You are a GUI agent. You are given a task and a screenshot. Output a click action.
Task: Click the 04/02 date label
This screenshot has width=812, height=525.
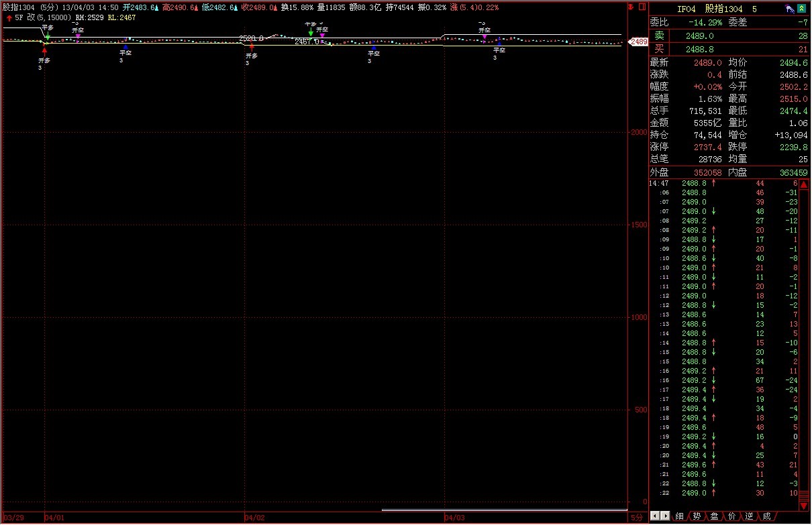click(254, 518)
